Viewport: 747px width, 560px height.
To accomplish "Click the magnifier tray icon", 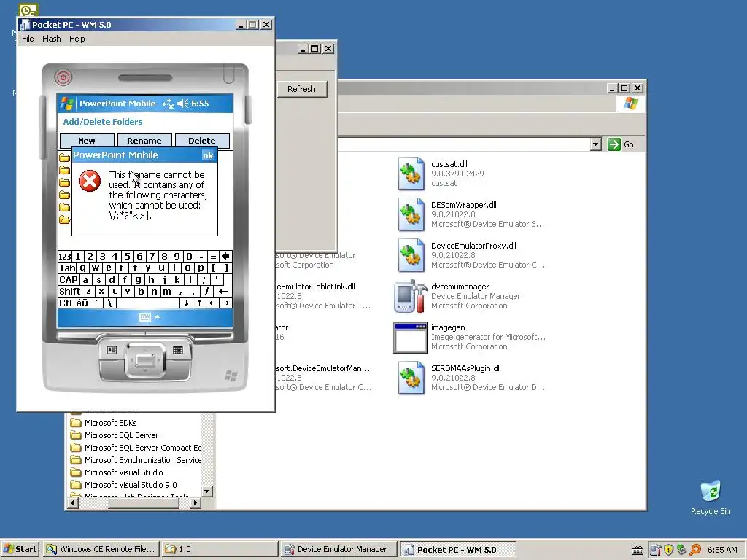I will [x=695, y=550].
